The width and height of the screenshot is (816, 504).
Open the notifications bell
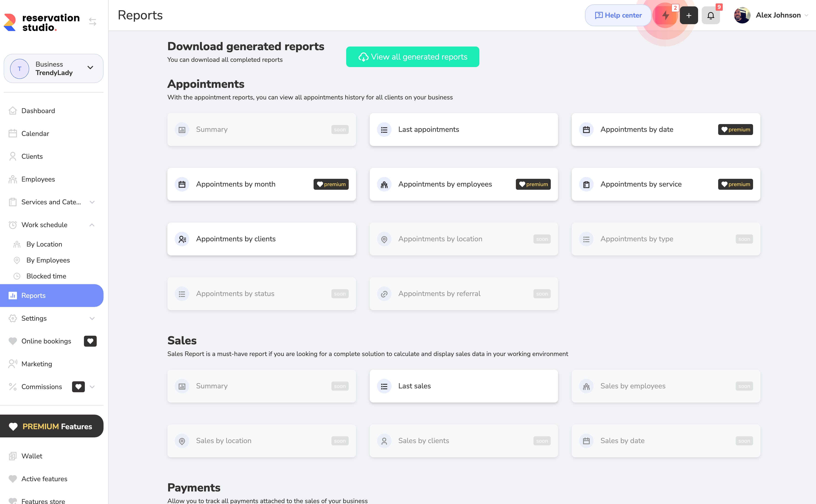tap(710, 15)
